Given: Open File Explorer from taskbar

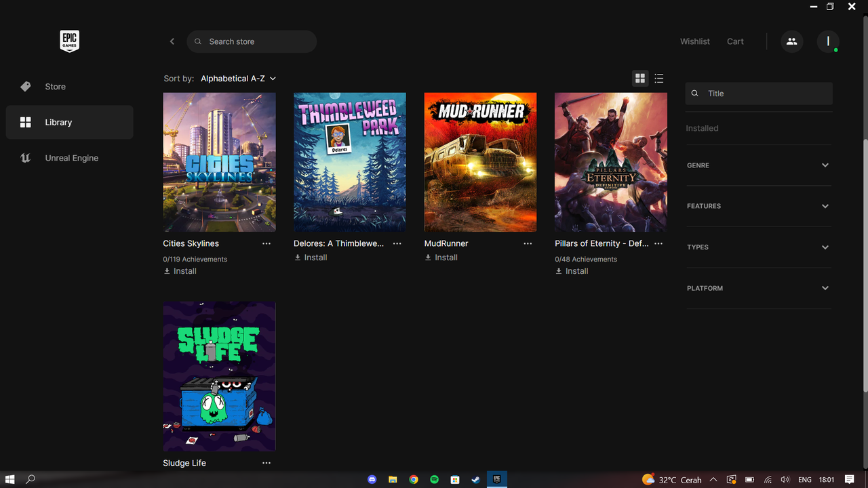Looking at the screenshot, I should (393, 479).
